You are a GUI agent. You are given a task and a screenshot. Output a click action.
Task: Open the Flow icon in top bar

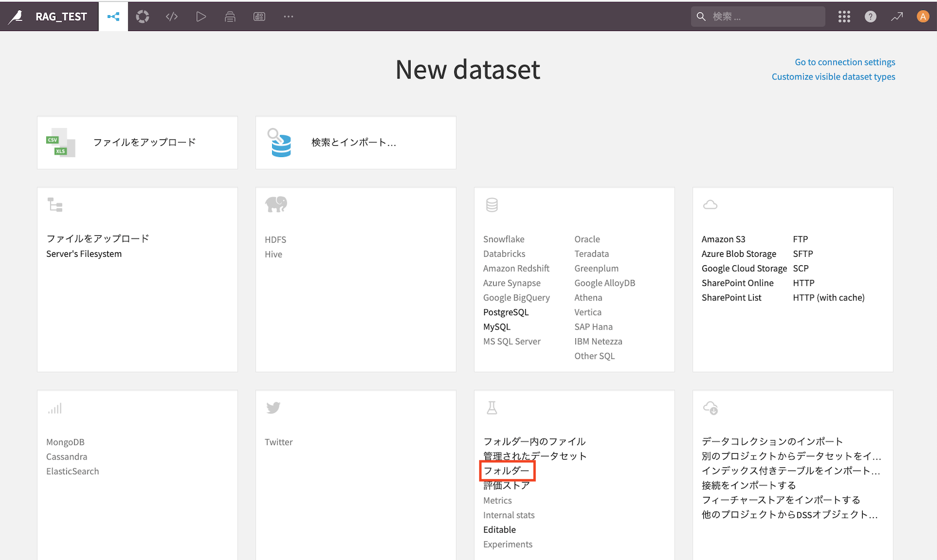(113, 17)
